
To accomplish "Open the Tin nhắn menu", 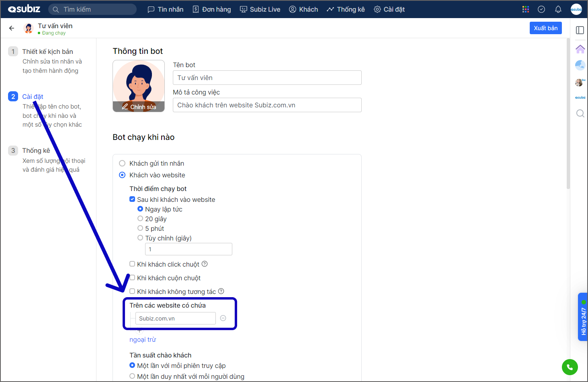I will pos(166,9).
